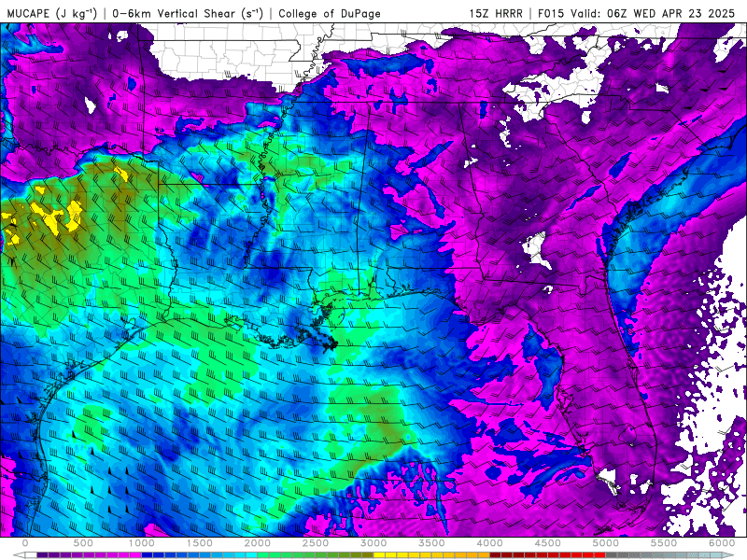This screenshot has width=747, height=560.
Task: Click the 6000 value on the color scale
Action: [x=722, y=543]
